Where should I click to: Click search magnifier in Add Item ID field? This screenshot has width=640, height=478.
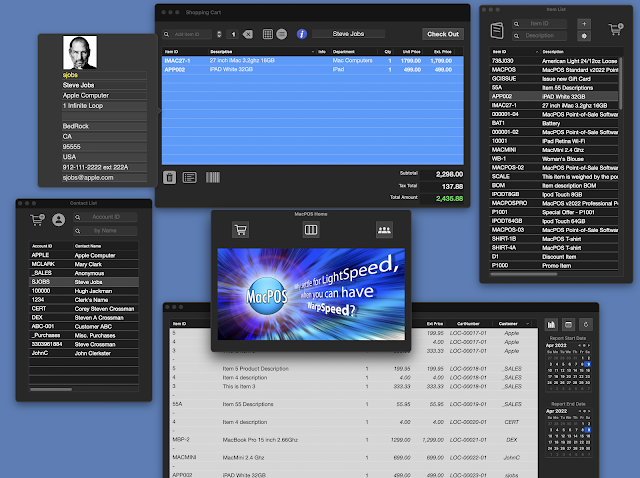[167, 34]
